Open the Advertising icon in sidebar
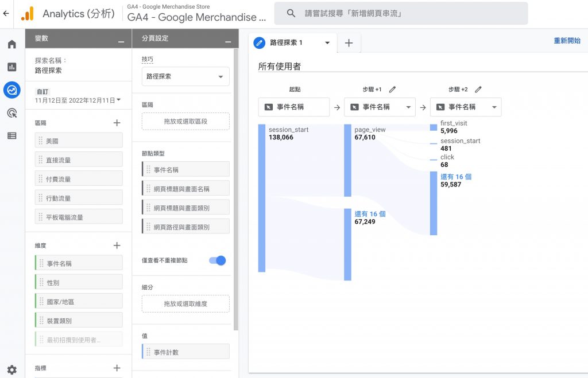This screenshot has width=588, height=378. point(11,113)
